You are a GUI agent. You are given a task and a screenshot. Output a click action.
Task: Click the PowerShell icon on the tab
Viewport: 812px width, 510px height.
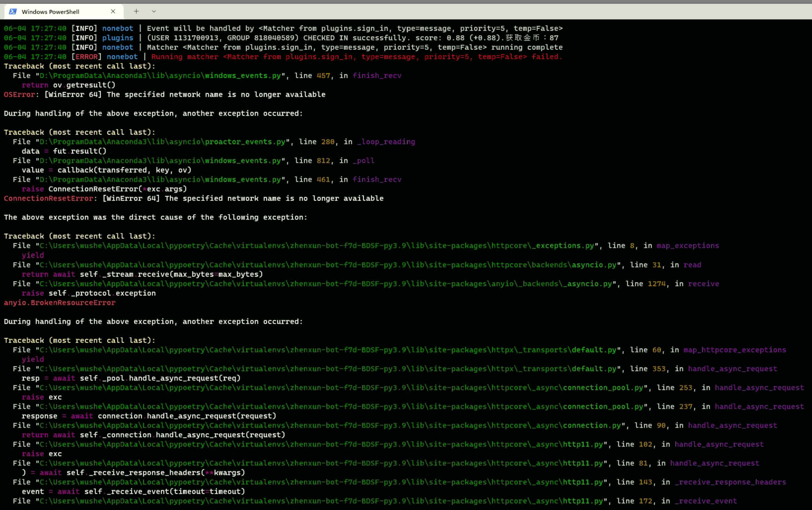point(13,12)
